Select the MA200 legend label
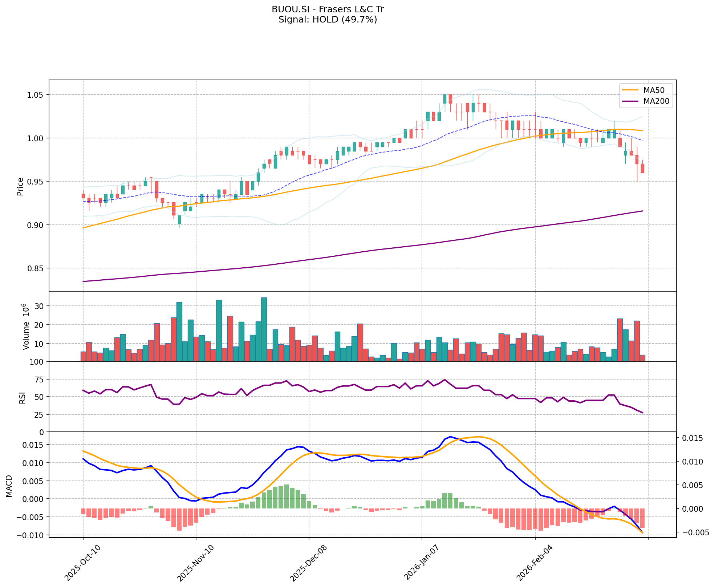715x588 pixels. 656,101
